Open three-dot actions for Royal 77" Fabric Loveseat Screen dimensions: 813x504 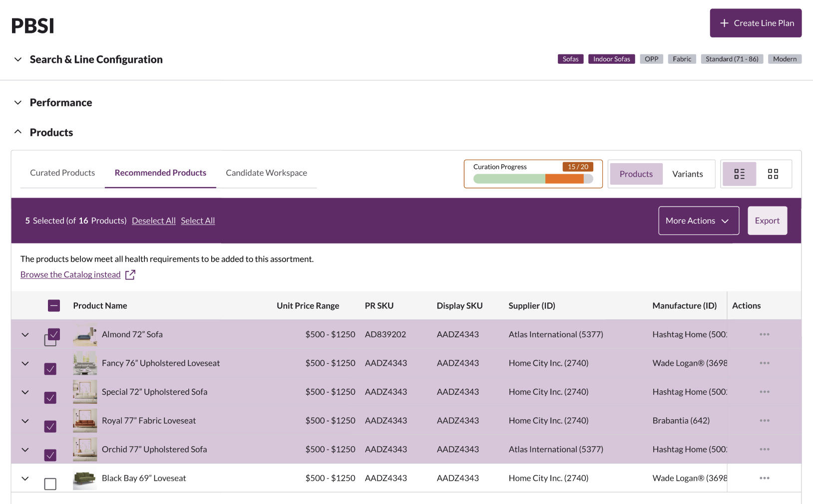(x=764, y=421)
